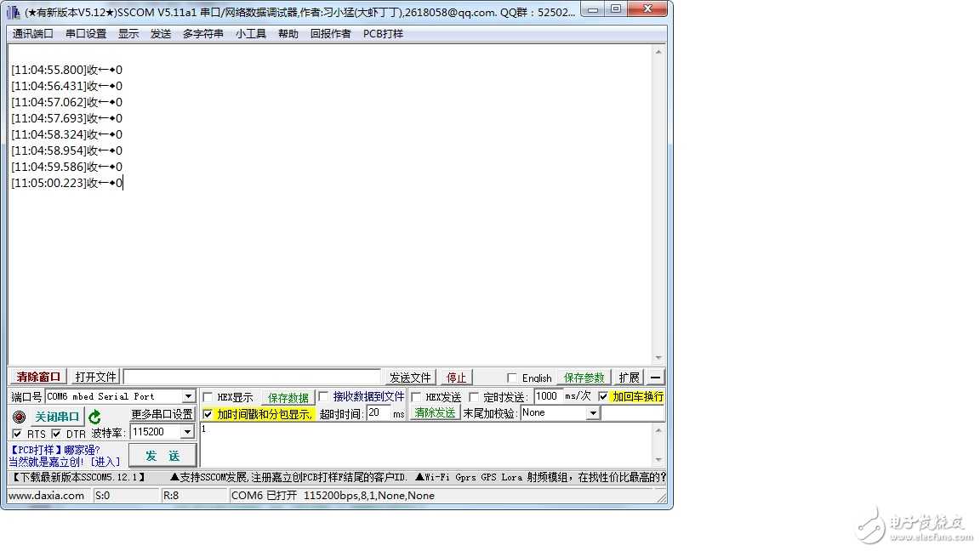Image resolution: width=980 pixels, height=551 pixels.
Task: Click the window resize grip in status bar
Action: (661, 497)
